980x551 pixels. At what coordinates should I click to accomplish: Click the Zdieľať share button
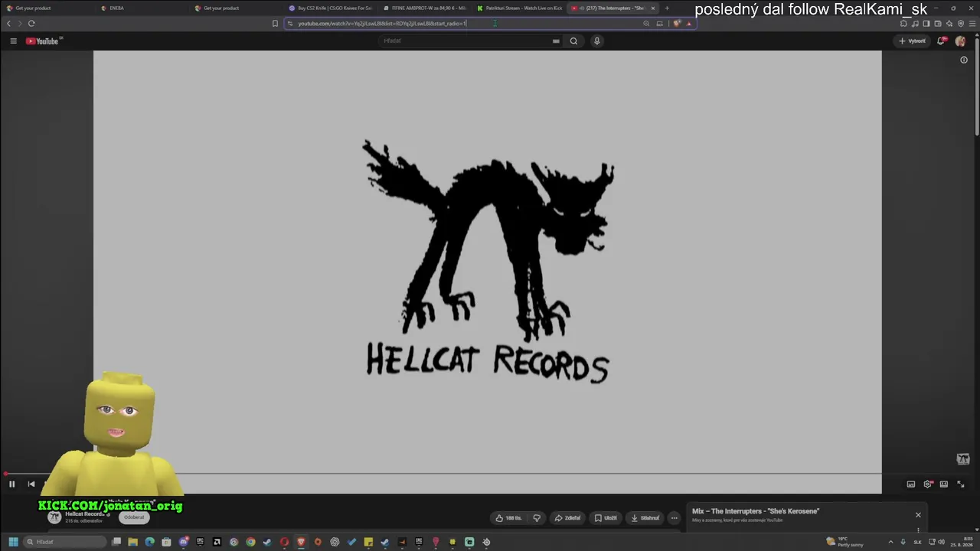[567, 518]
